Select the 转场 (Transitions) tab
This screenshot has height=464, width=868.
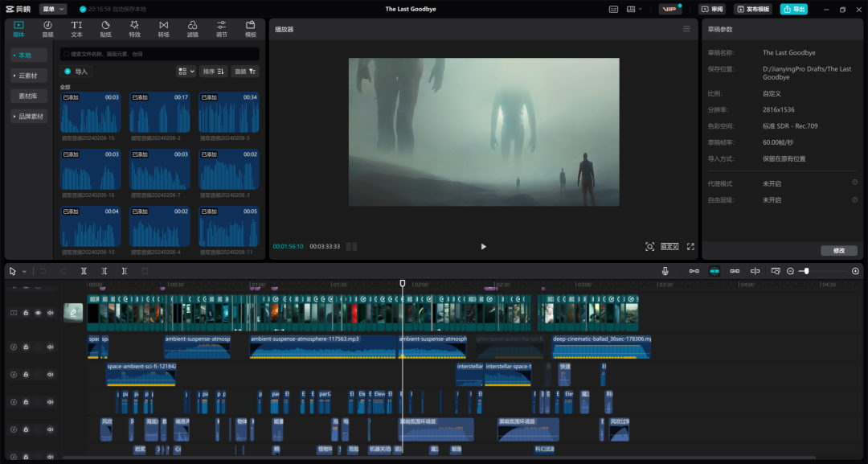tap(163, 29)
